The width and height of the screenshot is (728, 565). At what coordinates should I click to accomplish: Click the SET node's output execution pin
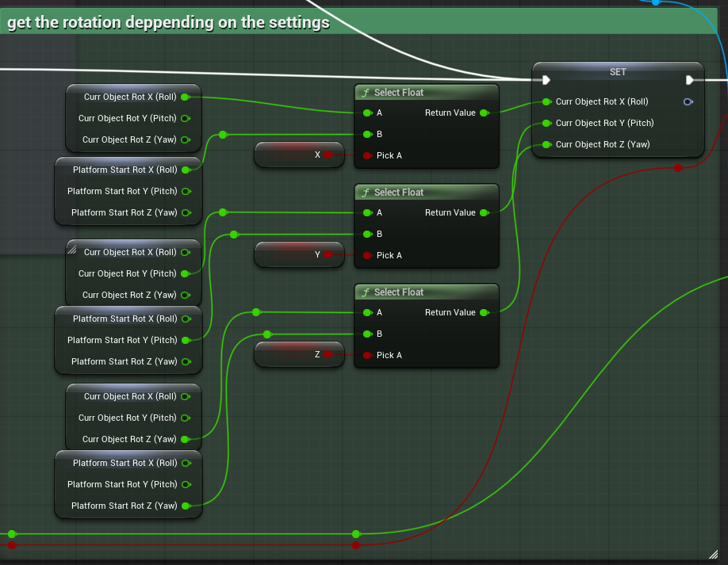coord(689,80)
